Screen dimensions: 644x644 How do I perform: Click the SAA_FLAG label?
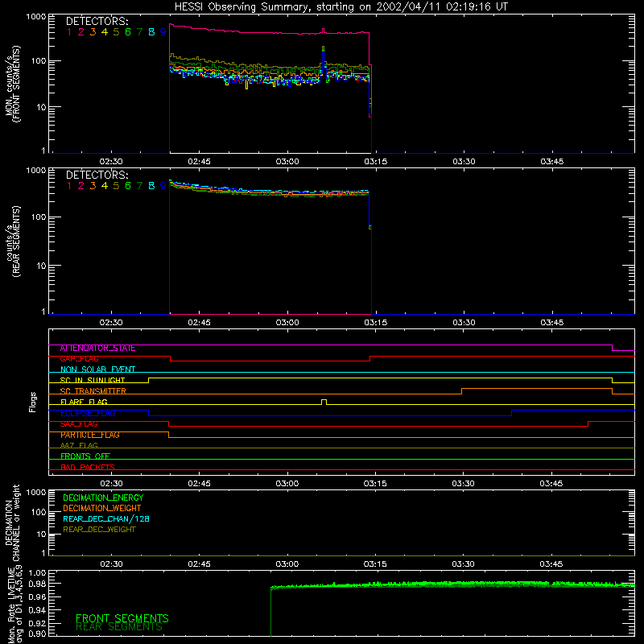(79, 424)
